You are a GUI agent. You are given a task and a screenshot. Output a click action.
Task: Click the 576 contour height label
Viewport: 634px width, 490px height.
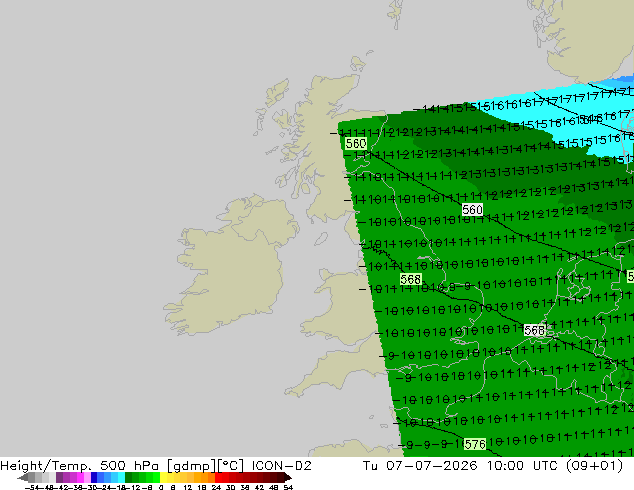[474, 444]
